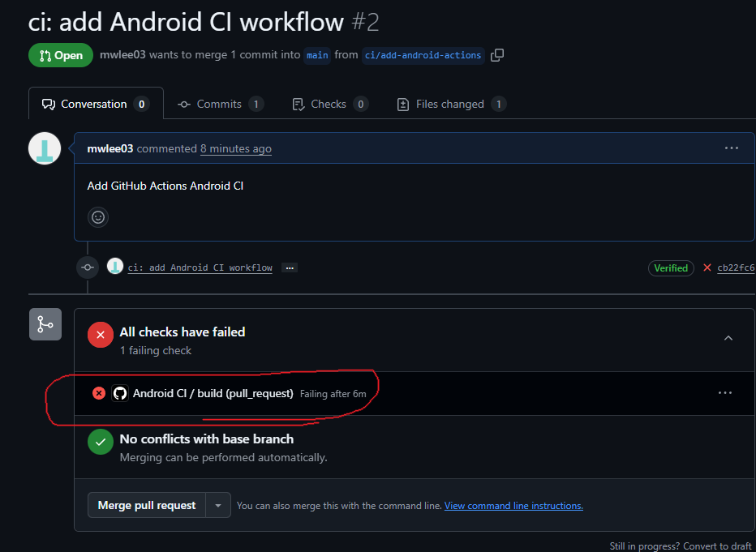The width and height of the screenshot is (756, 552).
Task: Click the commit node icon on the timeline
Action: pos(88,267)
